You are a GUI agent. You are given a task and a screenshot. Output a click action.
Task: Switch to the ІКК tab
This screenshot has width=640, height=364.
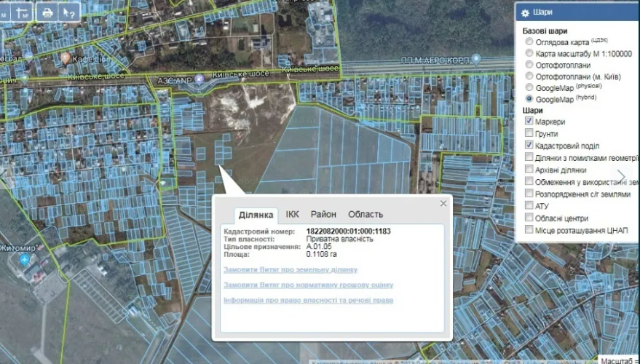click(292, 214)
